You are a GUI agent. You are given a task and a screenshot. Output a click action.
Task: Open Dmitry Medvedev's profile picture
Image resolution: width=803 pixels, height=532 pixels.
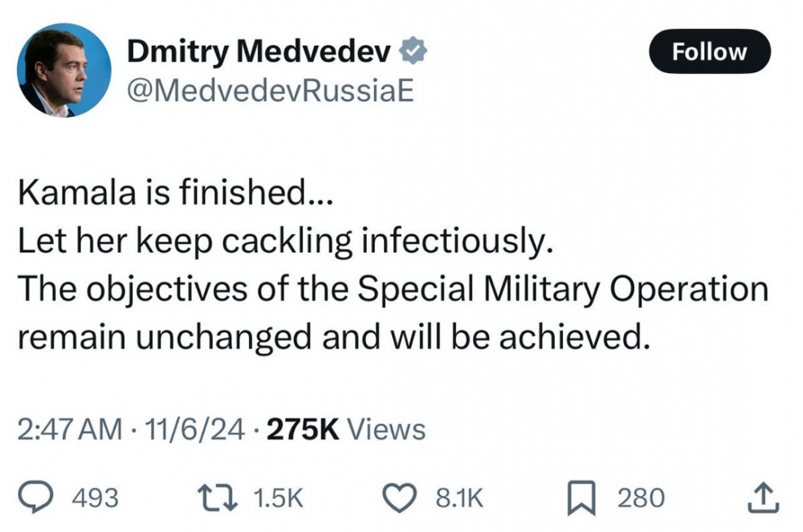point(64,71)
